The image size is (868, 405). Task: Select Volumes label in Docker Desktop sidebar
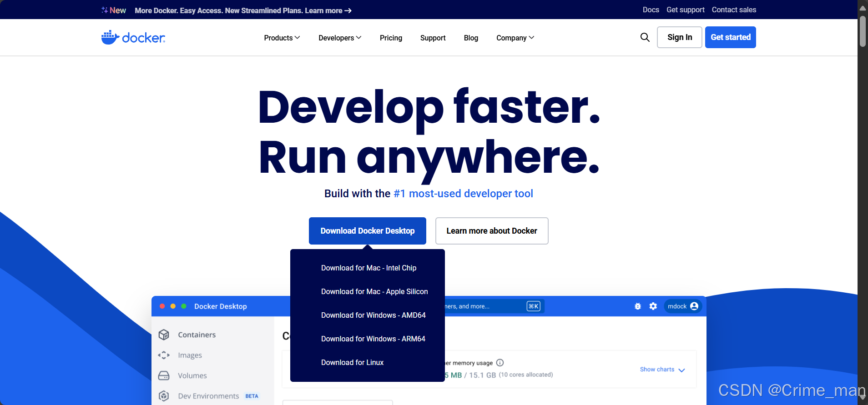click(192, 375)
